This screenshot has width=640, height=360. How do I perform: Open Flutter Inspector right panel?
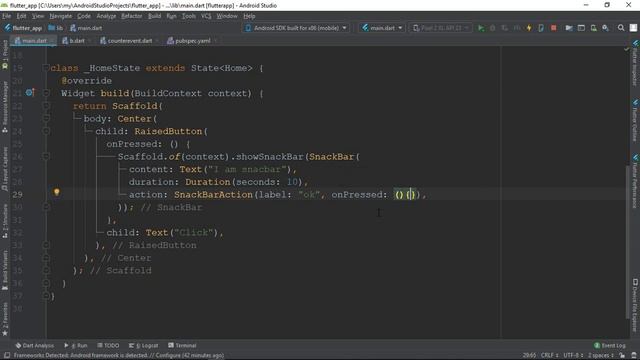coord(635,63)
